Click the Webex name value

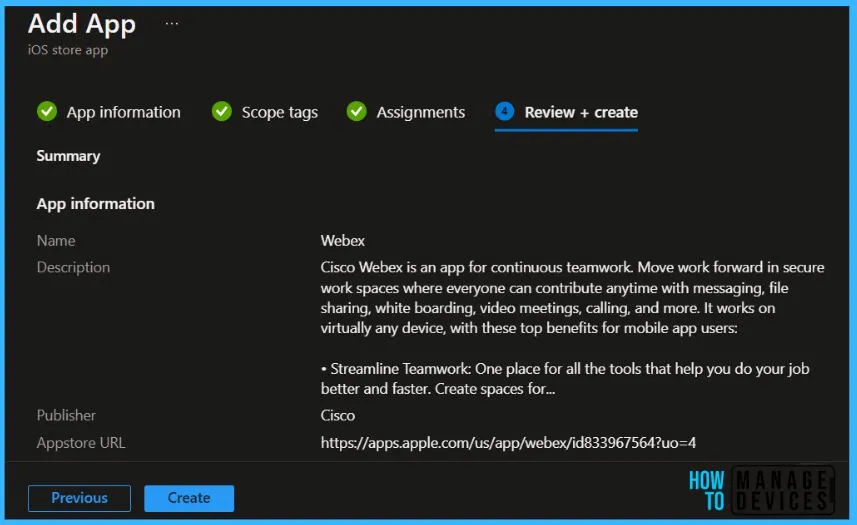[x=343, y=240]
